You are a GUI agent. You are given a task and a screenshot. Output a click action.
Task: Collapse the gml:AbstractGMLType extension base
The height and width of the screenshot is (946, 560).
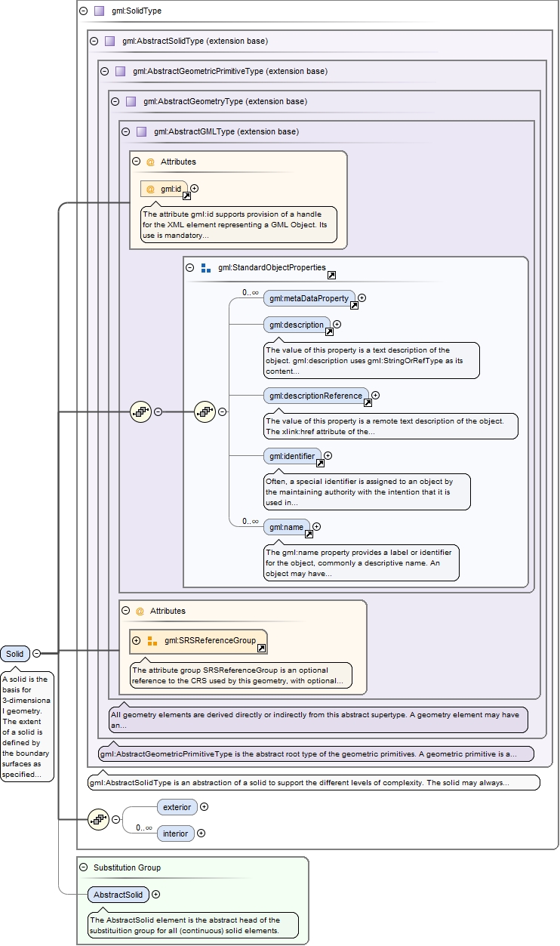125,131
